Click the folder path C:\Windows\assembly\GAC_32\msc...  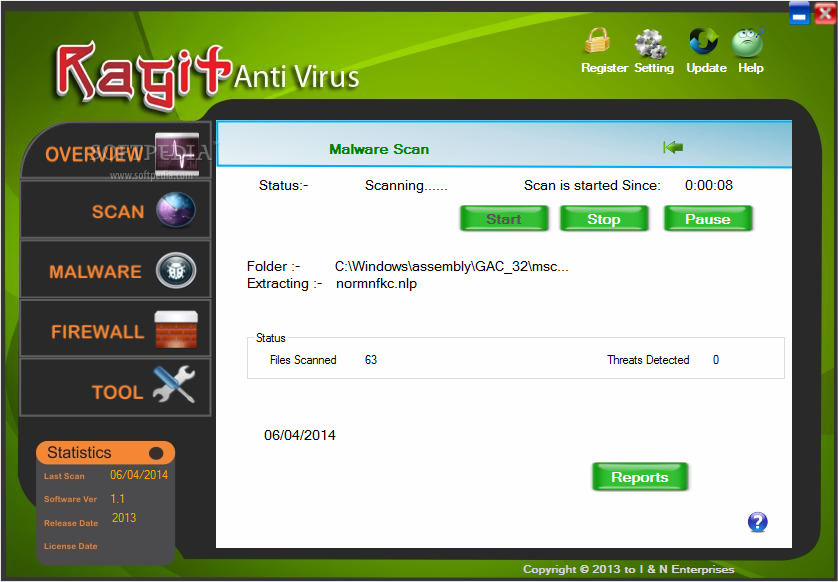tap(452, 266)
